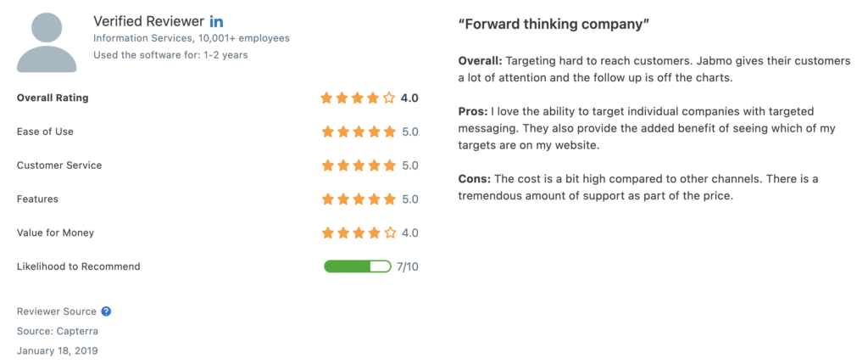The height and width of the screenshot is (364, 868).
Task: Click the Ease of Use star rating
Action: [359, 132]
